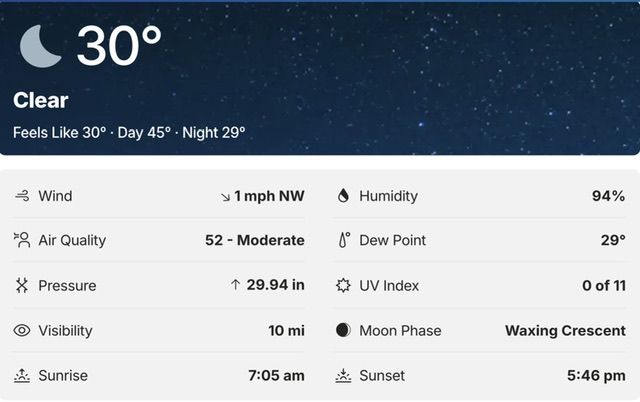Click the Wind icon
The height and width of the screenshot is (402, 640).
(x=22, y=196)
